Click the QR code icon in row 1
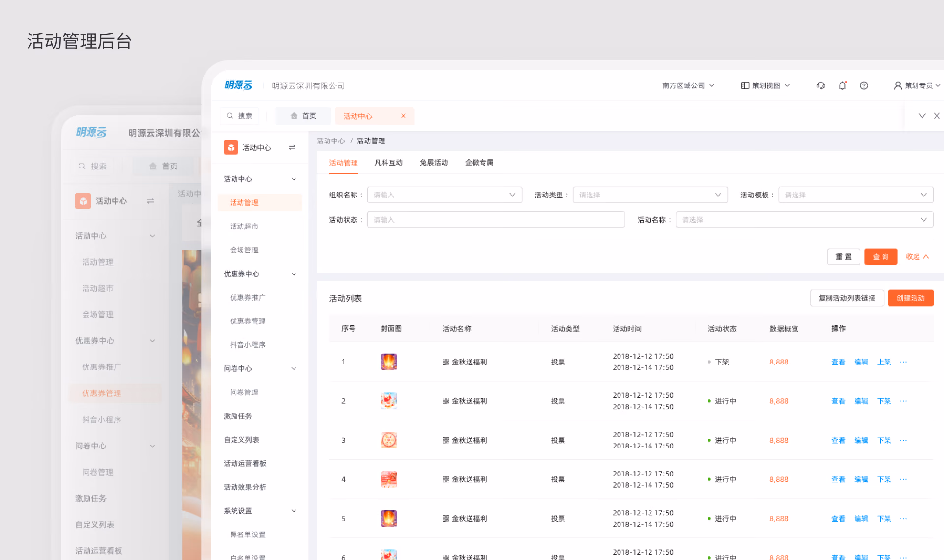This screenshot has width=944, height=560. [446, 362]
